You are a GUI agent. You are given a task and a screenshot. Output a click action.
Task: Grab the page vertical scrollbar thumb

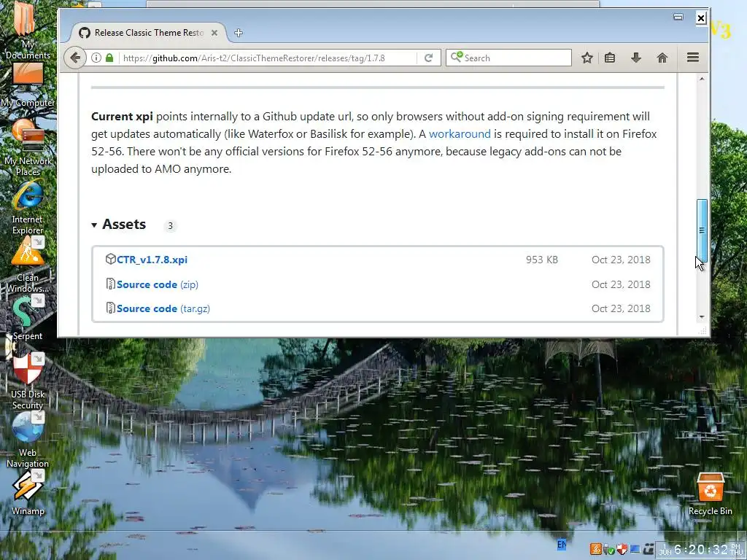pos(702,230)
